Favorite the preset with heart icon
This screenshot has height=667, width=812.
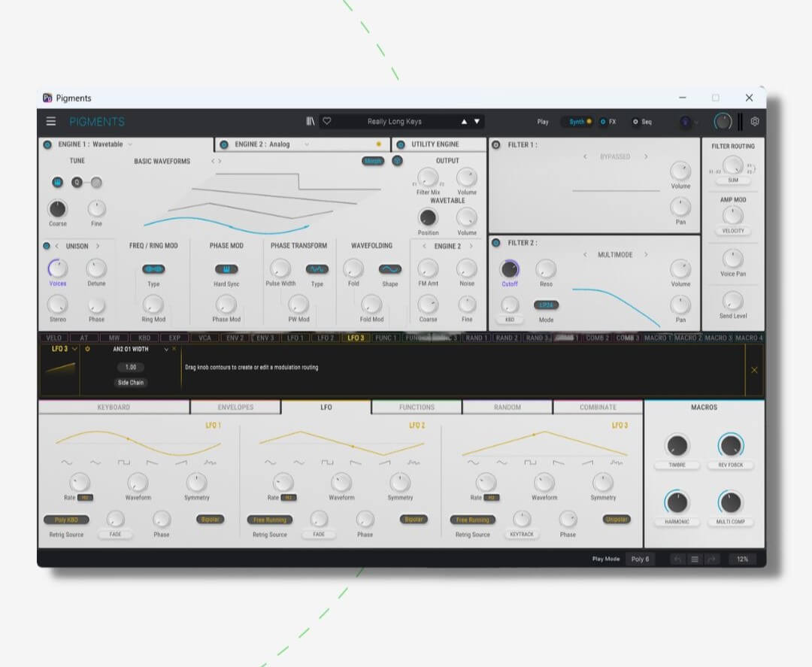pyautogui.click(x=327, y=121)
